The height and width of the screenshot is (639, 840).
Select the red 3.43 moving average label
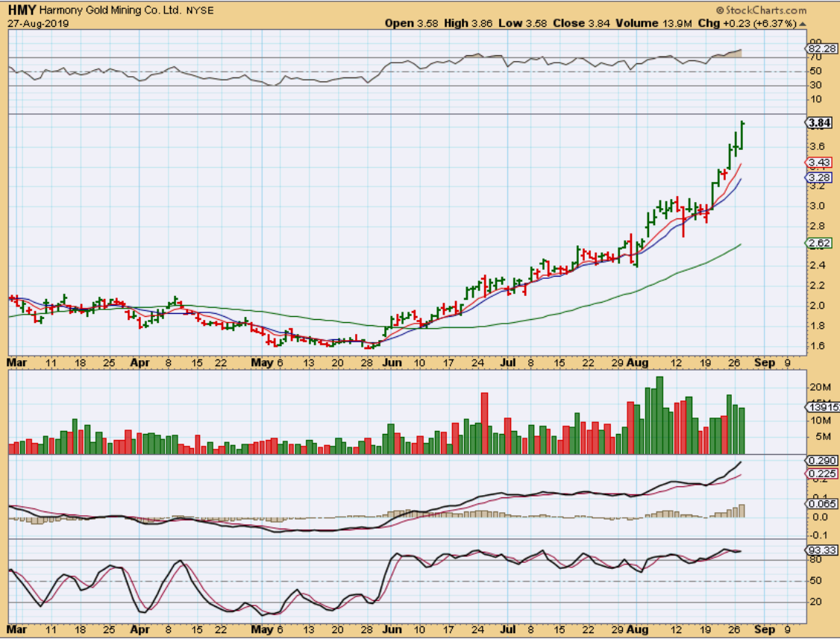pyautogui.click(x=818, y=163)
